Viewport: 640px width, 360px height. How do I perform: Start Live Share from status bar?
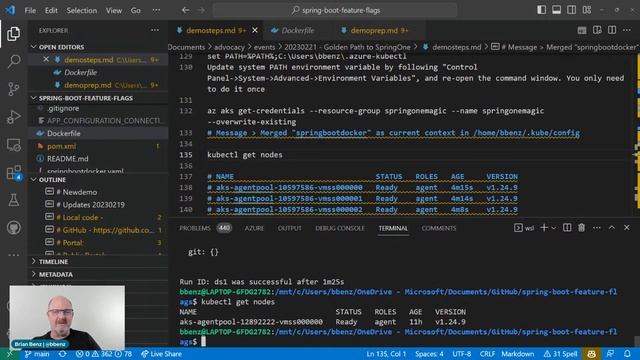pyautogui.click(x=161, y=354)
